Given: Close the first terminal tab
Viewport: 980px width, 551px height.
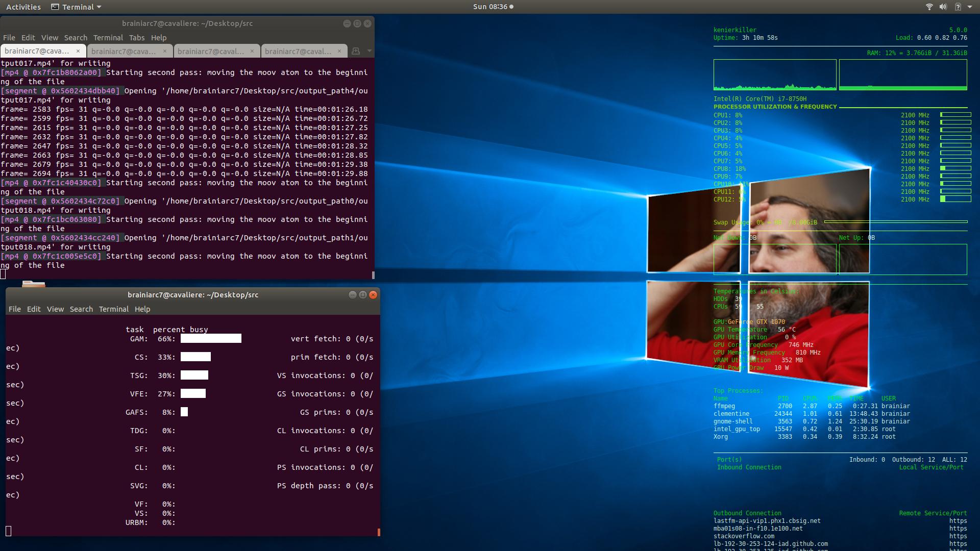Looking at the screenshot, I should pos(78,51).
